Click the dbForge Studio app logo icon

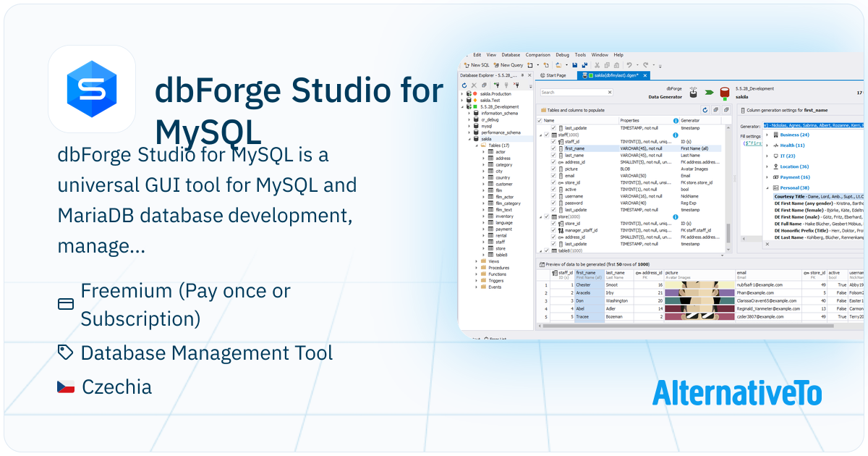tap(92, 88)
